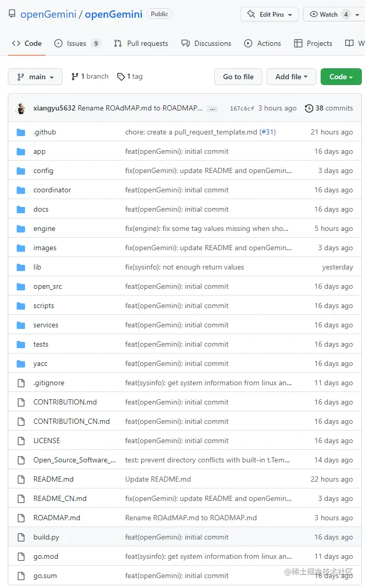Open the main branch dropdown
The height and width of the screenshot is (588, 365).
point(35,77)
